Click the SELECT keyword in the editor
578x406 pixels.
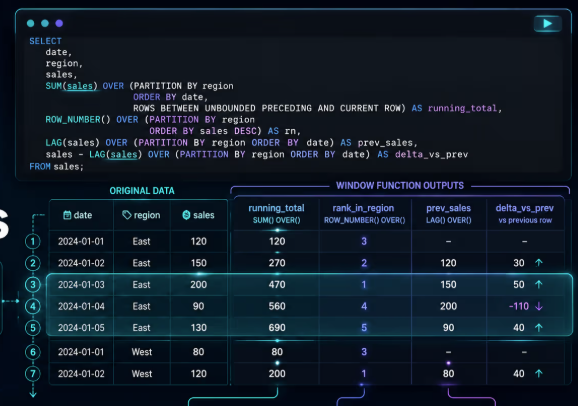pos(45,41)
